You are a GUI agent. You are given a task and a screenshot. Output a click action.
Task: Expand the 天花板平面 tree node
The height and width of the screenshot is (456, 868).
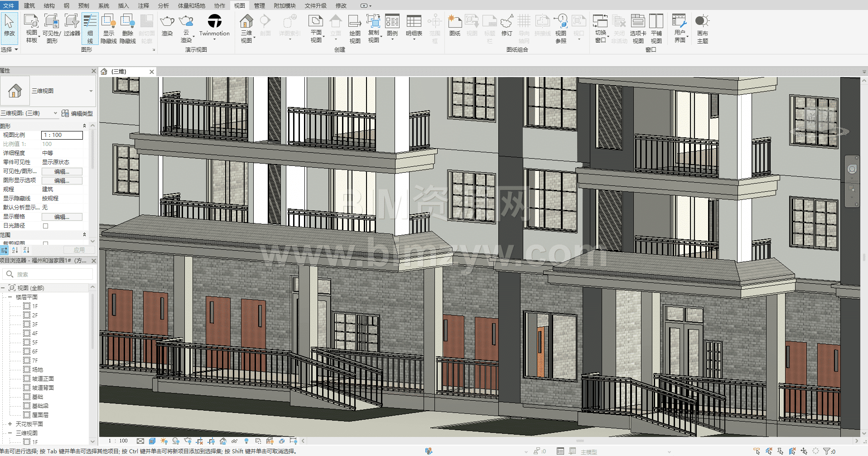(x=10, y=424)
